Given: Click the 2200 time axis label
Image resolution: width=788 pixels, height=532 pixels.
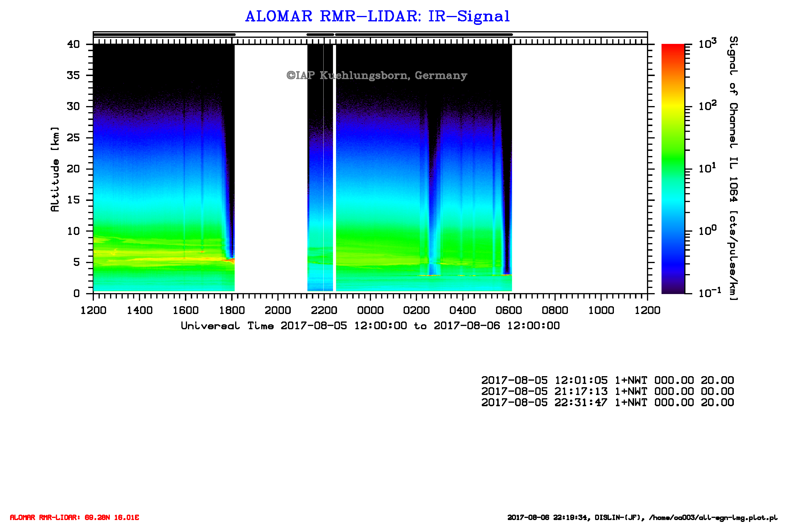Looking at the screenshot, I should [324, 310].
